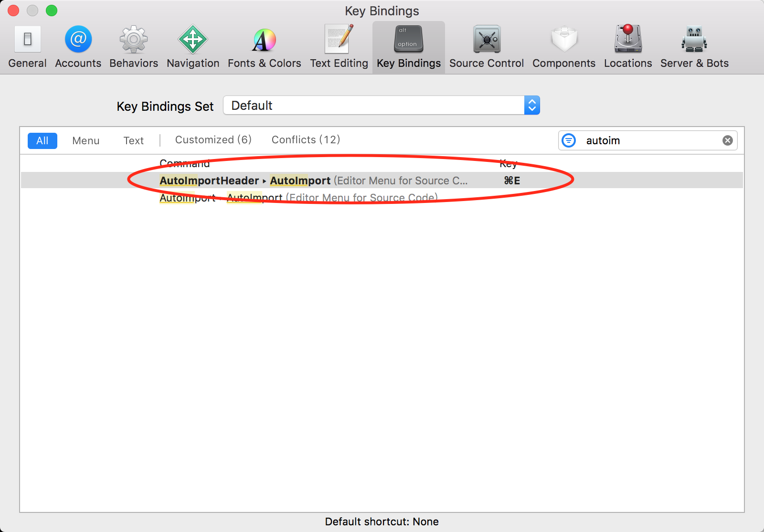Show Conflicts (12) bindings
The width and height of the screenshot is (764, 532).
pyautogui.click(x=306, y=139)
